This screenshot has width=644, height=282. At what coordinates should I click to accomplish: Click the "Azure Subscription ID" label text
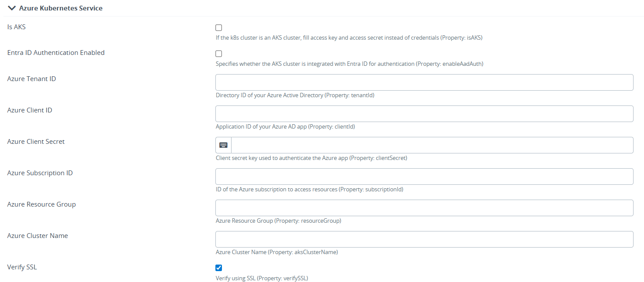[40, 173]
